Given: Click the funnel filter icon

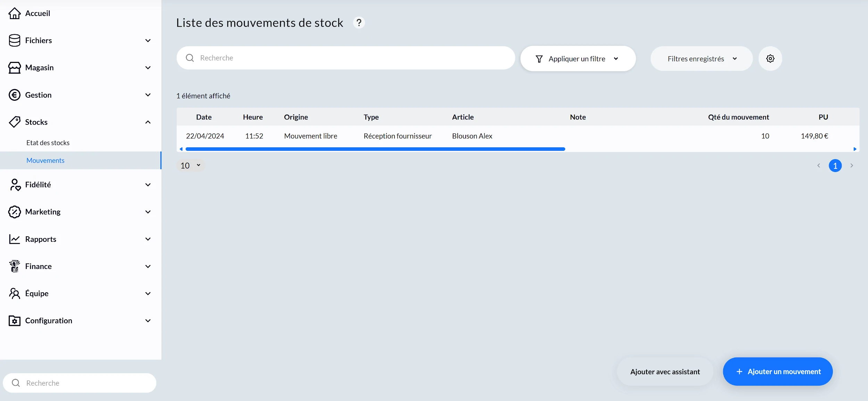Looking at the screenshot, I should click(539, 59).
